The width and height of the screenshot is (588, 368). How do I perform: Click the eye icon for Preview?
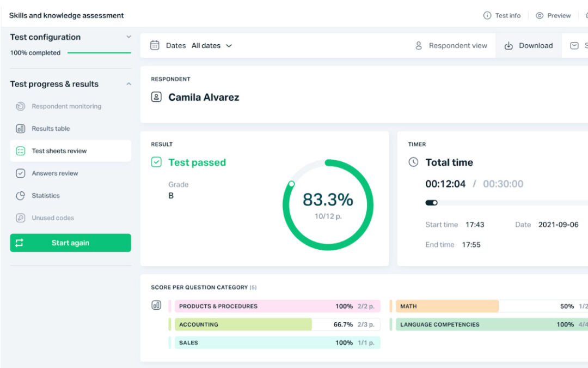tap(540, 15)
